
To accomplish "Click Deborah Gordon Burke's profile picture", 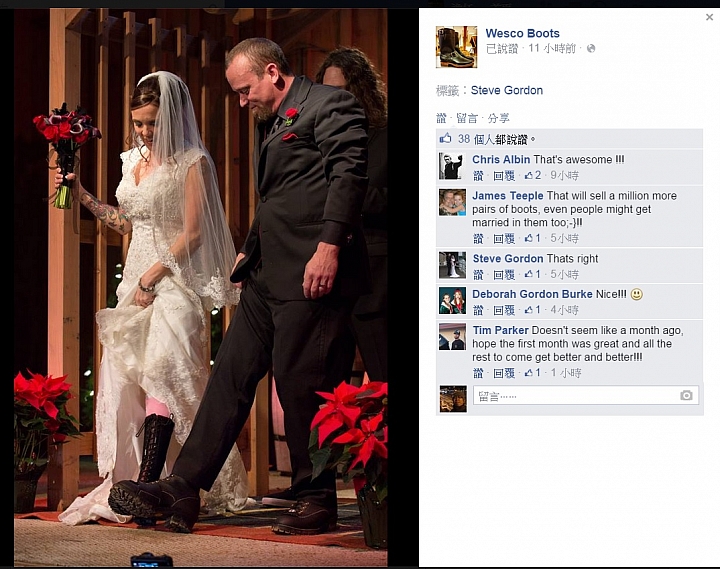I will [x=452, y=300].
